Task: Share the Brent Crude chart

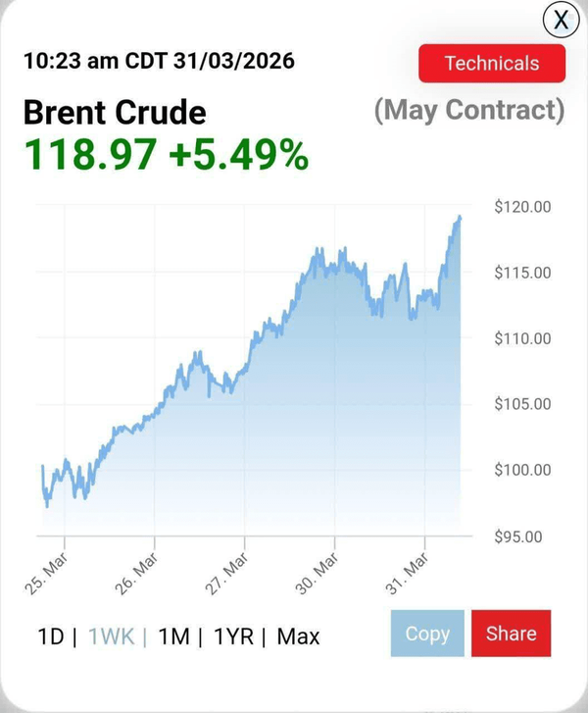Action: click(512, 634)
